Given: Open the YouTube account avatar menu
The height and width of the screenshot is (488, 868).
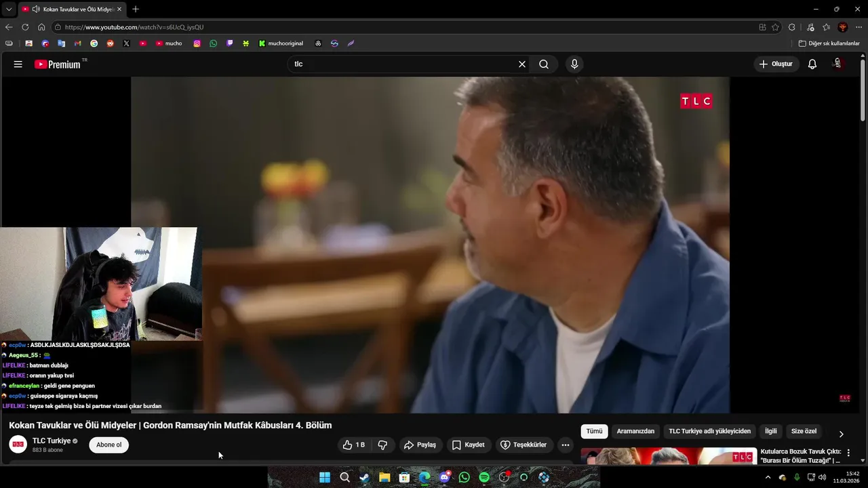Looking at the screenshot, I should click(x=837, y=64).
